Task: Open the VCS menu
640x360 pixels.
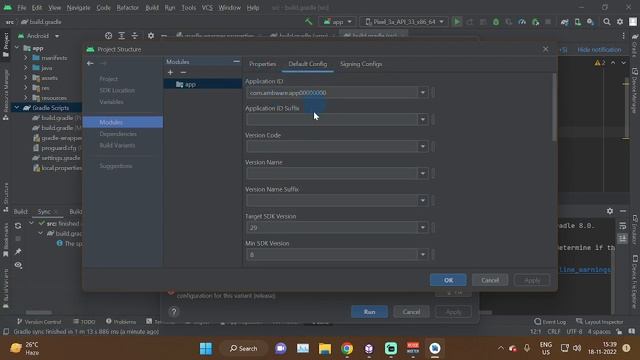Action: coord(207,7)
